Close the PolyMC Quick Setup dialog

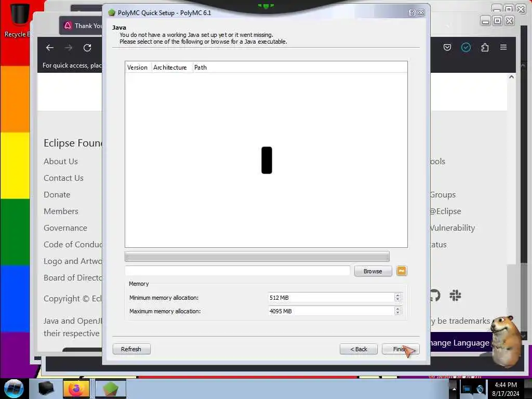point(421,13)
